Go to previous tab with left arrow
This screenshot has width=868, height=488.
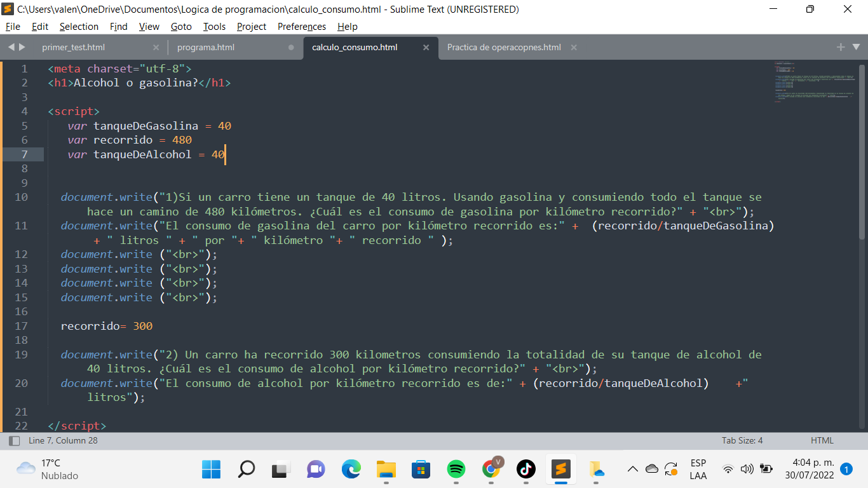(11, 47)
